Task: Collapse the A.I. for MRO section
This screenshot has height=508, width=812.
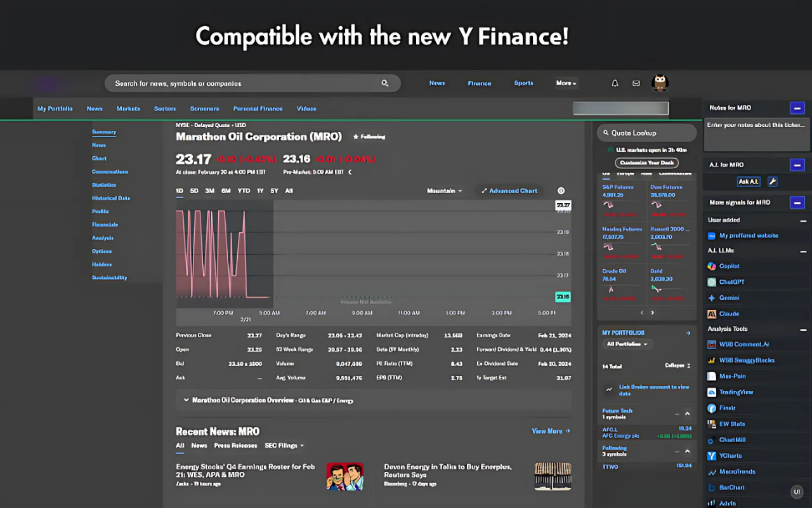Action: tap(797, 164)
